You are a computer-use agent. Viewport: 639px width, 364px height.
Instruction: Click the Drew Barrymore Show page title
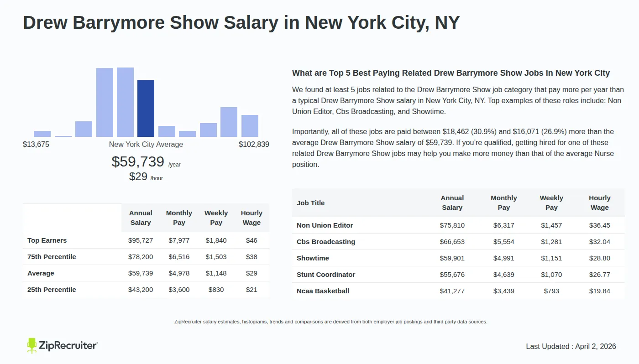tap(241, 22)
